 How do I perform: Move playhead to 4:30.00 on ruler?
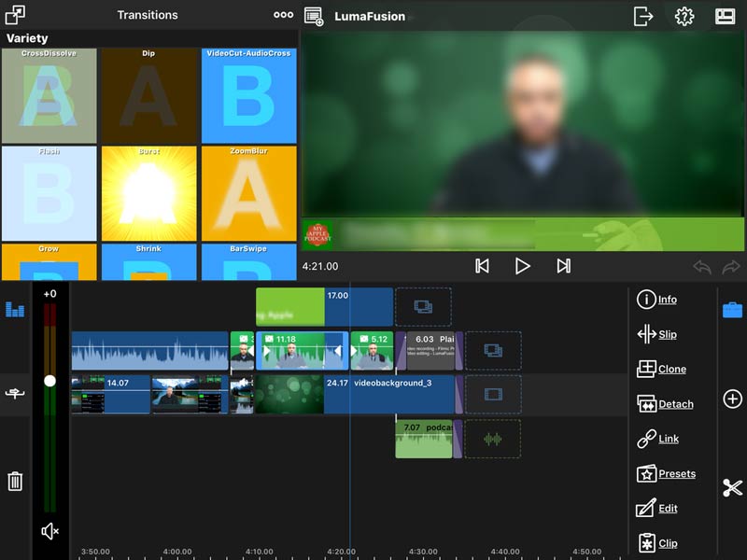coord(423,552)
